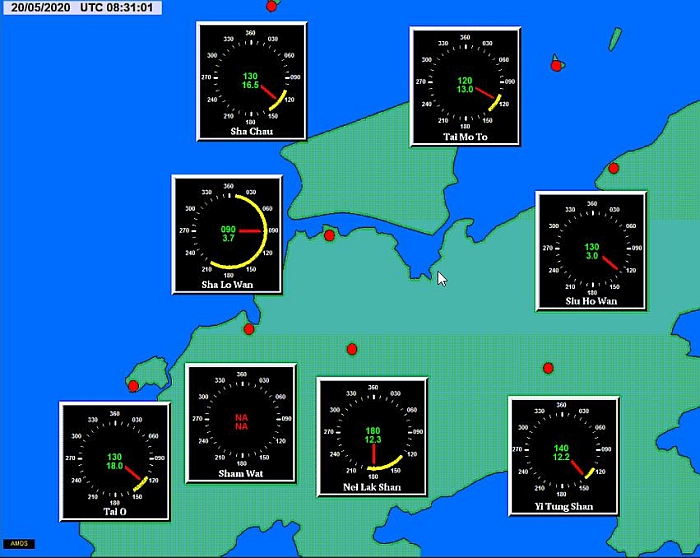Click the red station dot on Tai O island
Screen dimensions: 700x558
pyautogui.click(x=133, y=386)
